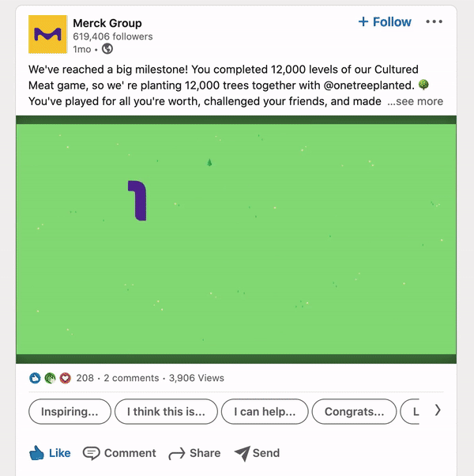Open the three-dot post options menu
The width and height of the screenshot is (474, 476).
point(434,22)
